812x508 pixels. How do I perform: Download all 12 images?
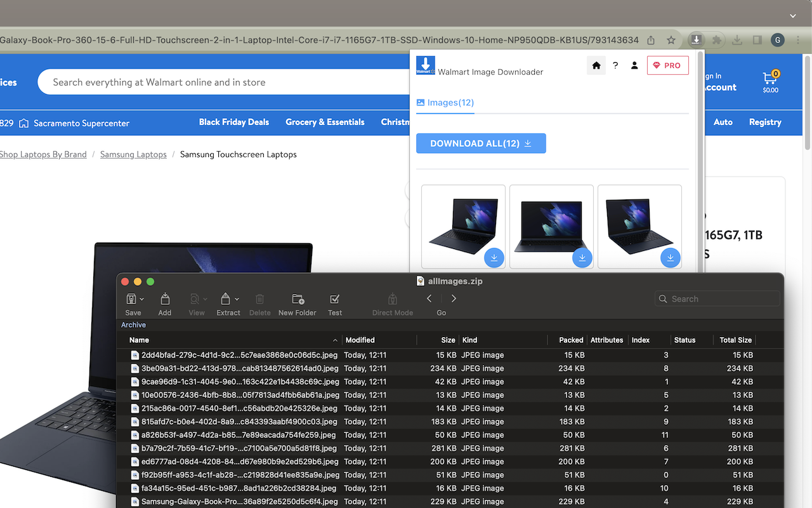[481, 144]
